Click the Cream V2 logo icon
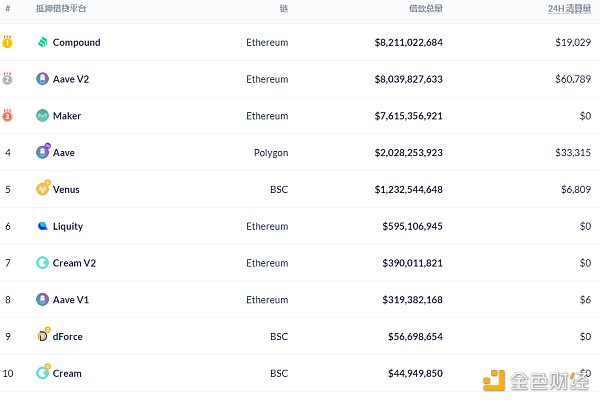 pyautogui.click(x=42, y=263)
